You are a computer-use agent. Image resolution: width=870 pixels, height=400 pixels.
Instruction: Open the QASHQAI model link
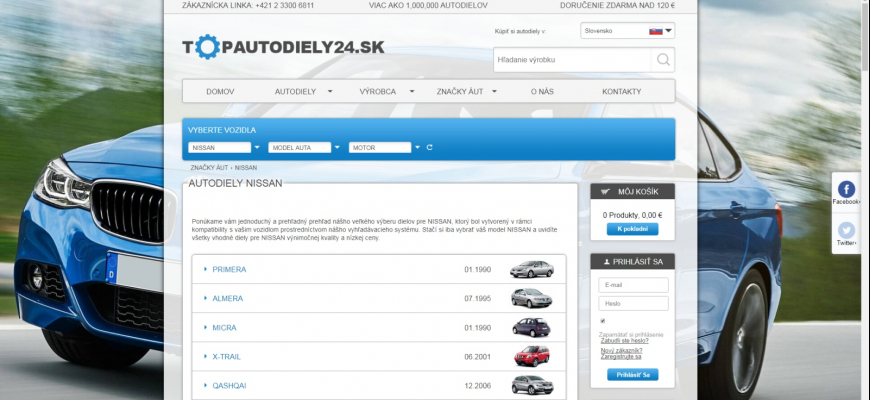coord(229,386)
